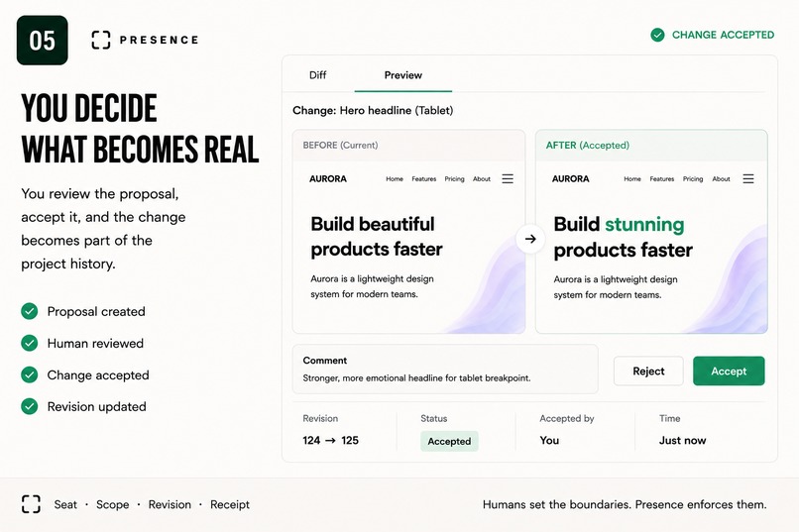
Task: Click the 'Accepted by' column label
Action: coord(567,418)
